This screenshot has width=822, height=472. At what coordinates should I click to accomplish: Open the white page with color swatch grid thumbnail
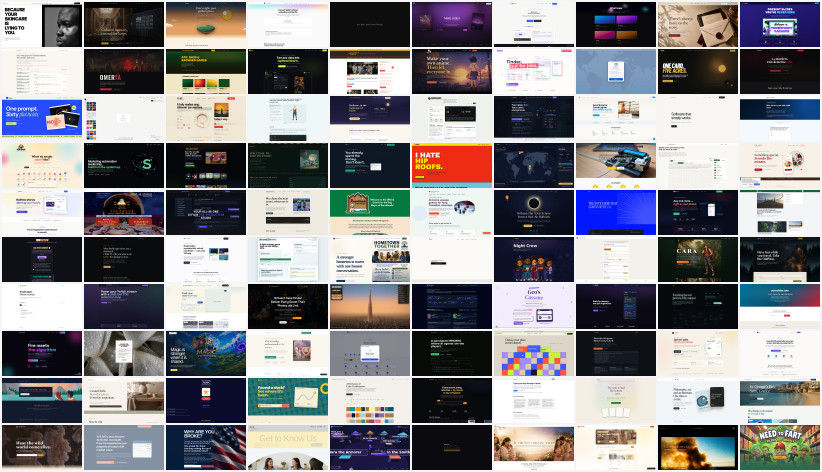[x=124, y=119]
